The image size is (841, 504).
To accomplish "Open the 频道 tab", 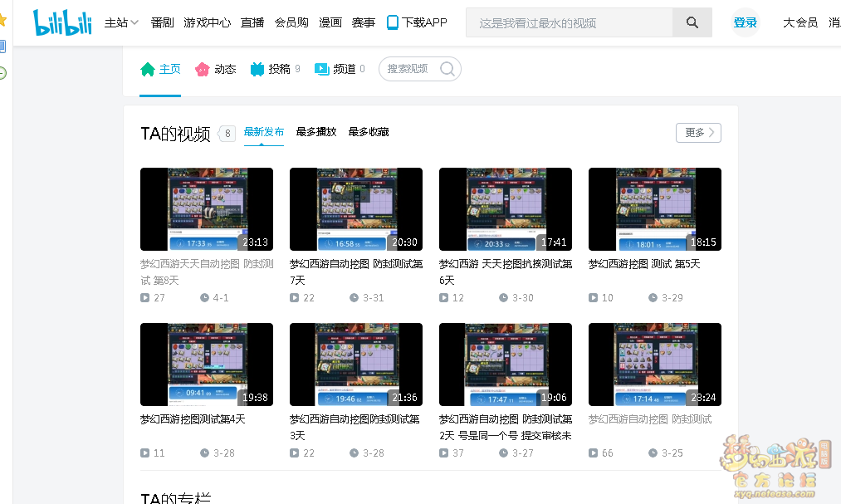I will click(x=340, y=69).
